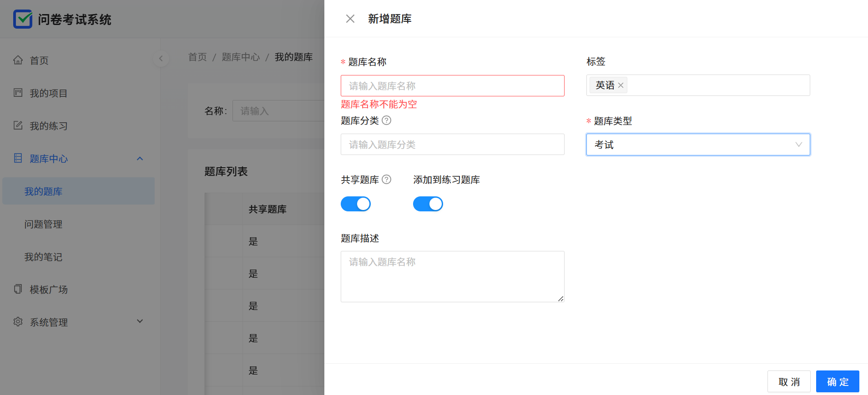868x395 pixels.
Task: Click the 取消 button
Action: coord(789,381)
